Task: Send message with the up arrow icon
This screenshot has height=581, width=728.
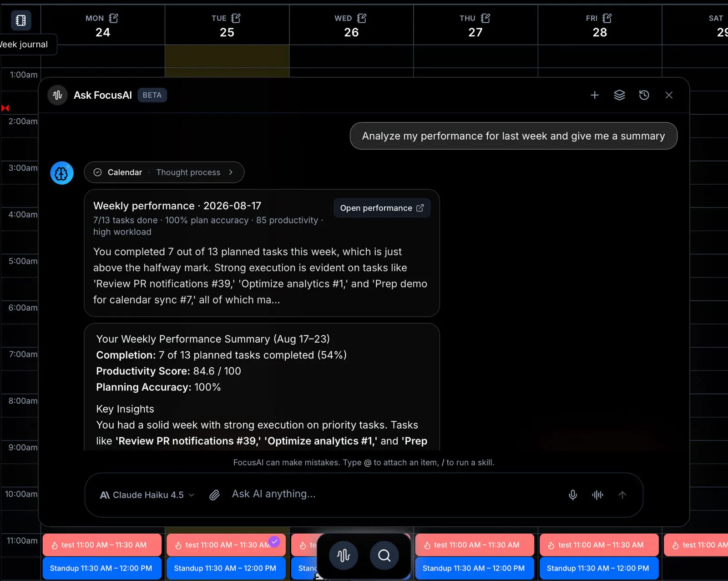Action: tap(622, 495)
